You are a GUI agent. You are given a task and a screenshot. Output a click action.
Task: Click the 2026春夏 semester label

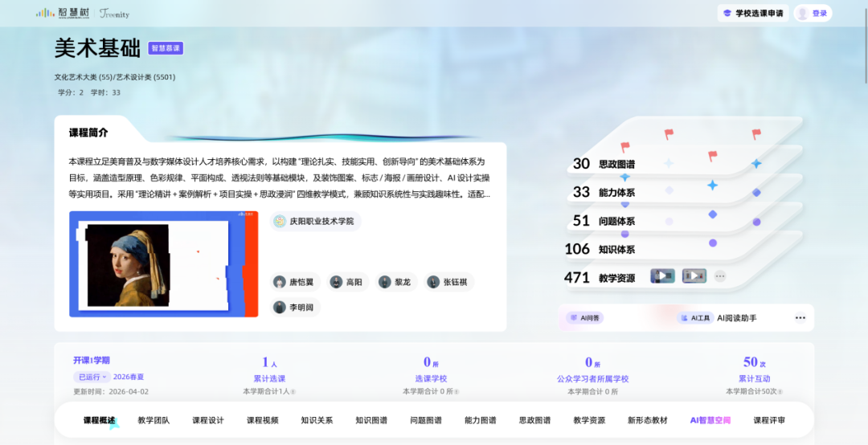tap(129, 377)
